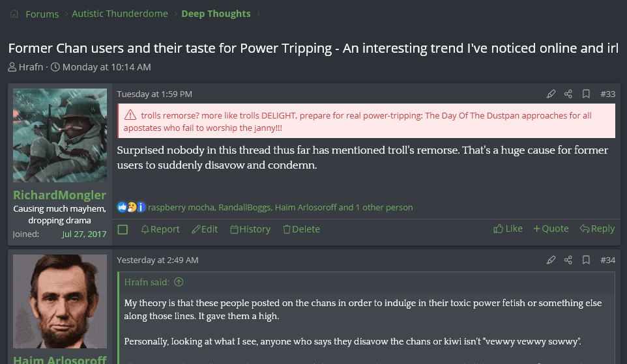Tick the post #33 selection checkbox
Screen dimensions: 627x364
point(123,229)
